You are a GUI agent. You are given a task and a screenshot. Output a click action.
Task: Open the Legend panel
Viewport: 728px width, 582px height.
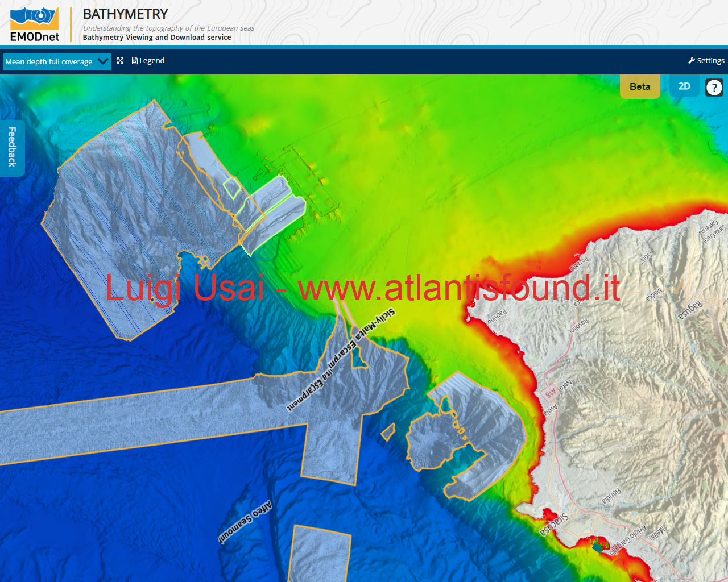coord(148,61)
